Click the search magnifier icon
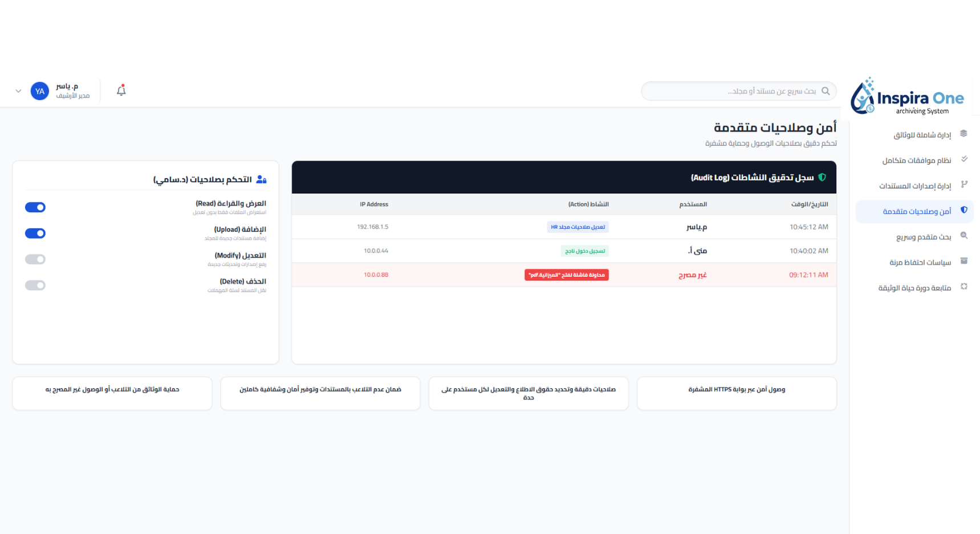Screen dimensions: 980x534 [x=826, y=91]
